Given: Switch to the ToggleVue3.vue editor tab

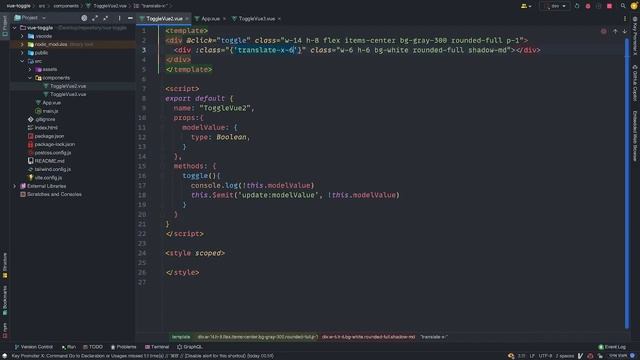Looking at the screenshot, I should (x=257, y=19).
